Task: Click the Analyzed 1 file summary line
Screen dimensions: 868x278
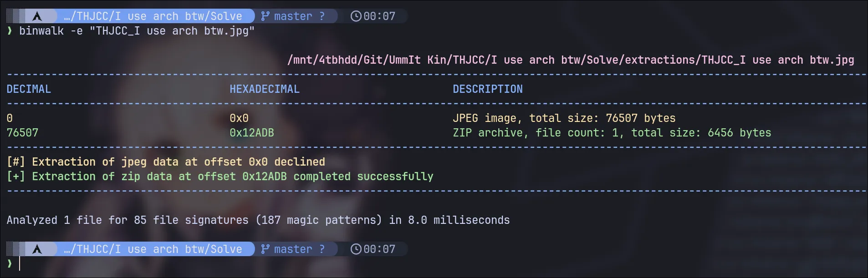Action: (258, 220)
